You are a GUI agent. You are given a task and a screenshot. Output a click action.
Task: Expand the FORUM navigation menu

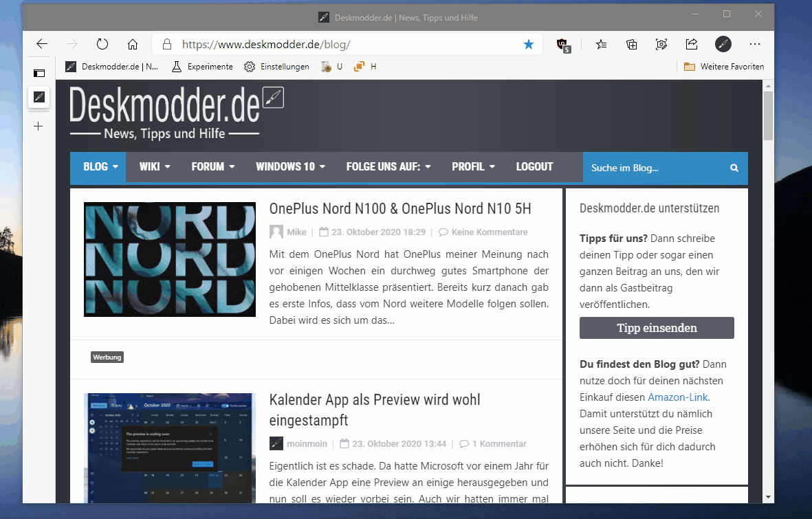point(213,167)
